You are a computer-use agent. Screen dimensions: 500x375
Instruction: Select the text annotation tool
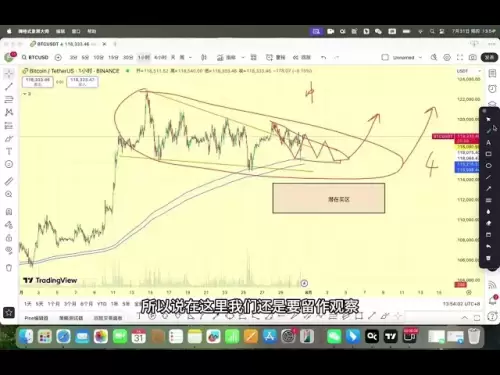[x=9, y=151]
